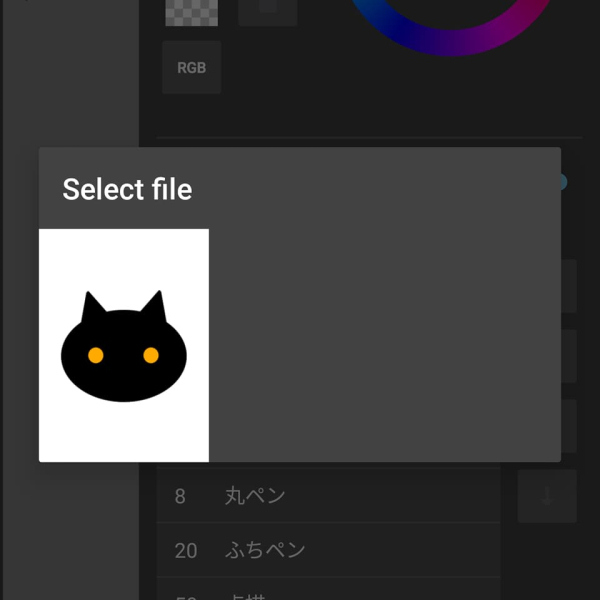Pick the dark swatch beside the checkerboard

coord(267,10)
